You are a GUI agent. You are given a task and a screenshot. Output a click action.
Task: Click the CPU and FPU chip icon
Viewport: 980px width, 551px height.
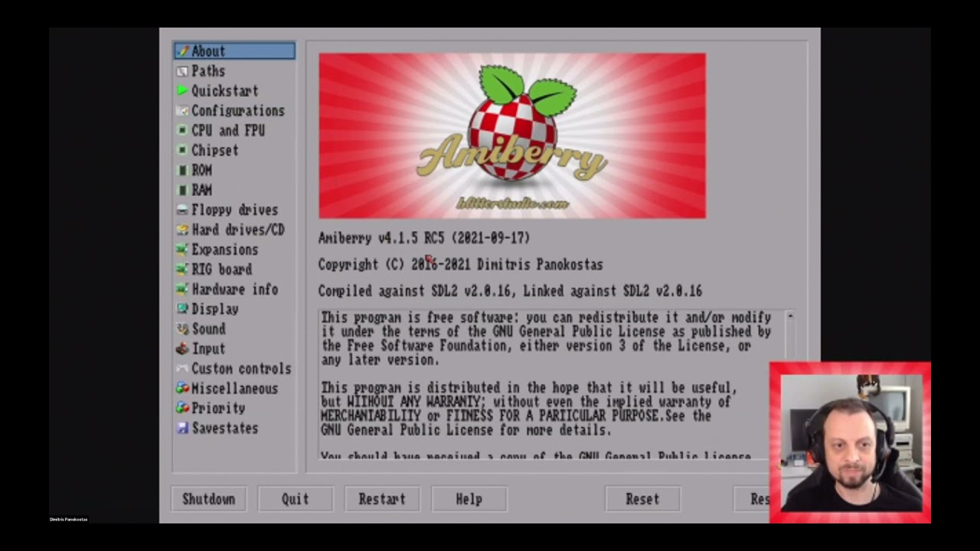(181, 131)
